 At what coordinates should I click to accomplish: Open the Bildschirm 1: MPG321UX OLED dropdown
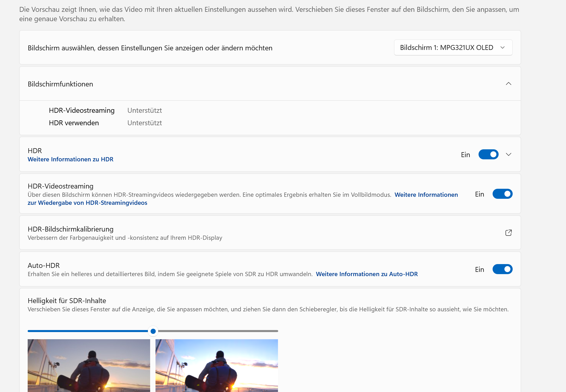(453, 48)
